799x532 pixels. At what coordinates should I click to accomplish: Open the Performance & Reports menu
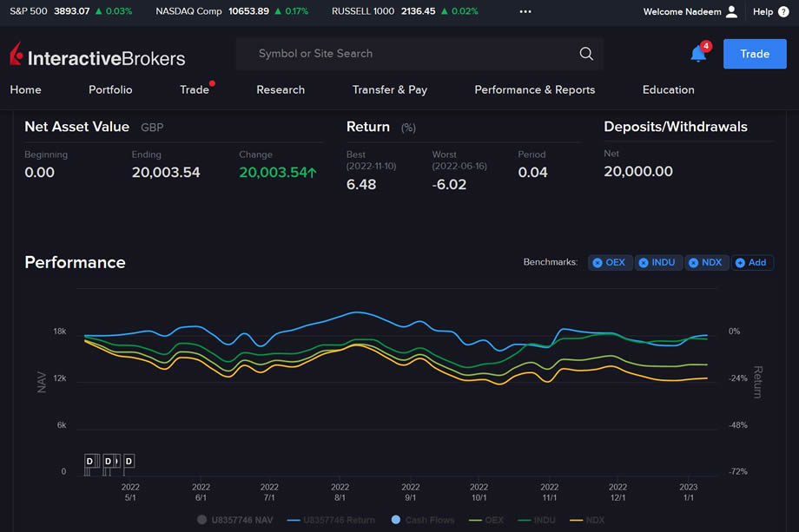[534, 89]
